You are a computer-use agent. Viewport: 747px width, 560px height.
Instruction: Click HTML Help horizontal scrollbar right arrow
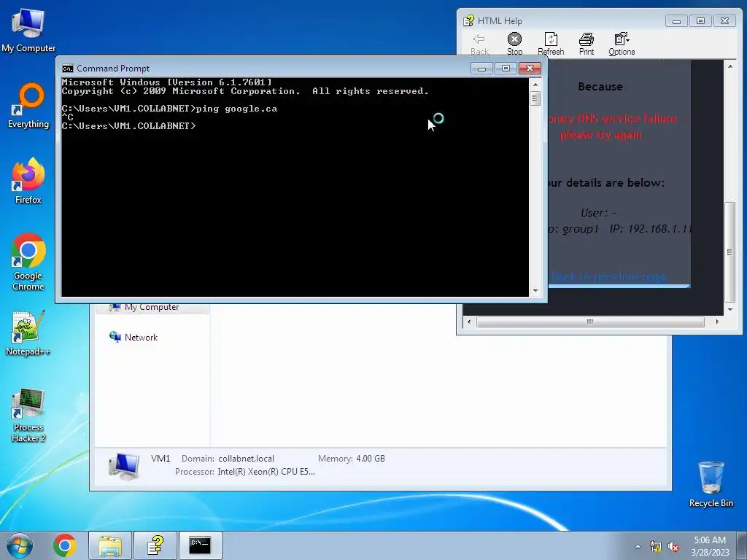(718, 322)
